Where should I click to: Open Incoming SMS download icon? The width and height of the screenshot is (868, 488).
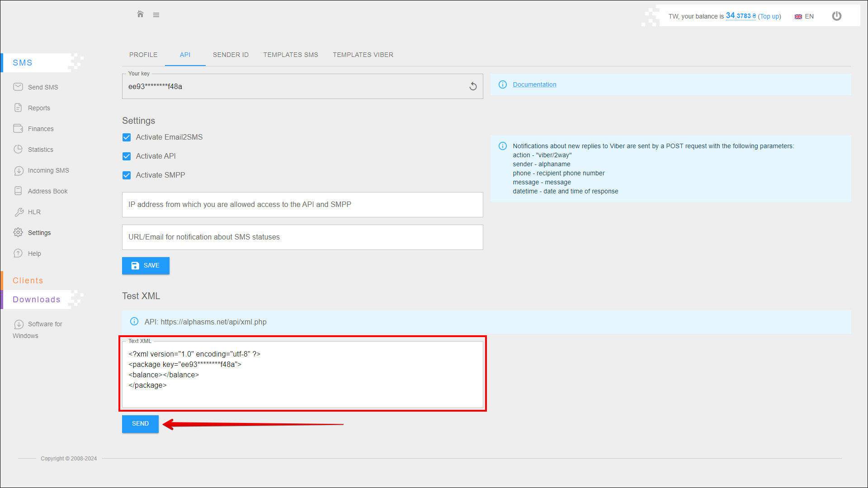[x=19, y=170]
